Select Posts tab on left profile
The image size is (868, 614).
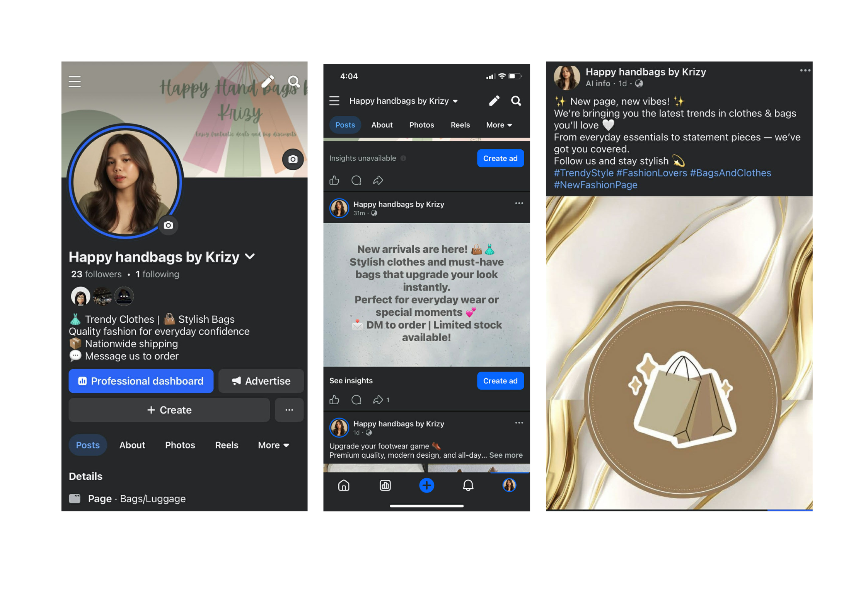click(88, 445)
